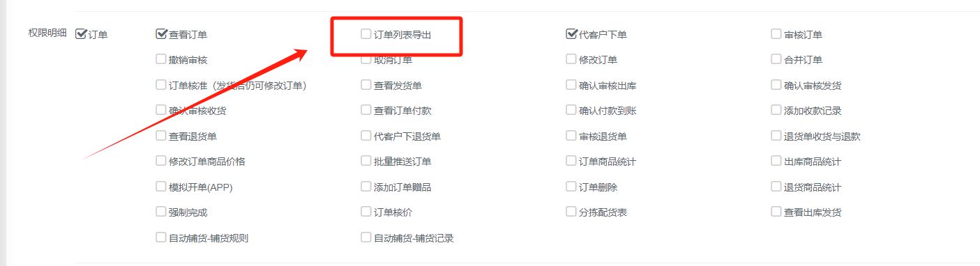Screen dimensions: 980x266
Task: Tick the 批量推送订单 checkbox
Action: (366, 161)
